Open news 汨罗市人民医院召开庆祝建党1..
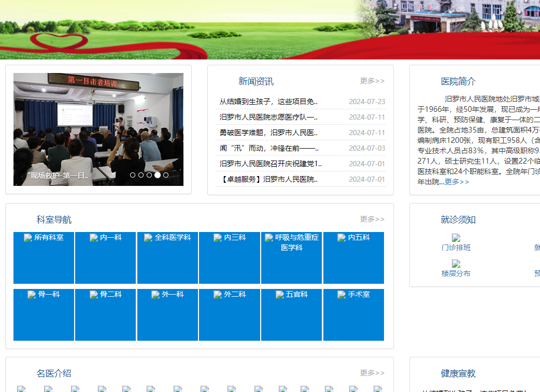This screenshot has height=392, width=540. (x=271, y=164)
